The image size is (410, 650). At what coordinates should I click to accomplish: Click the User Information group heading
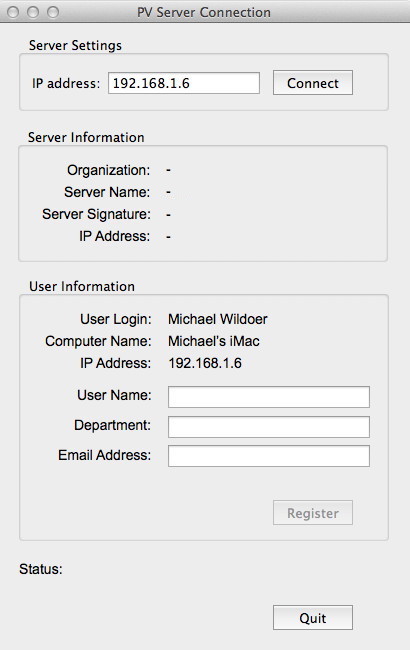[82, 286]
